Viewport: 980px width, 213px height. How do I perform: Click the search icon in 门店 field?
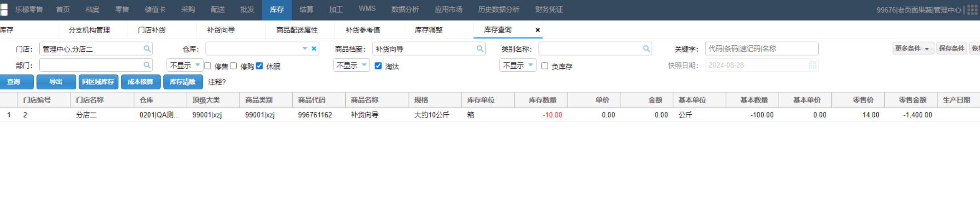147,49
